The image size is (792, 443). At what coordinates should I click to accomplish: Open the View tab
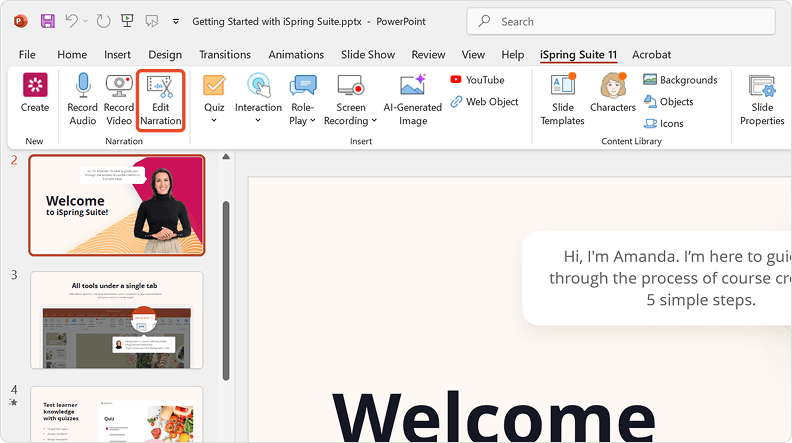pos(473,55)
